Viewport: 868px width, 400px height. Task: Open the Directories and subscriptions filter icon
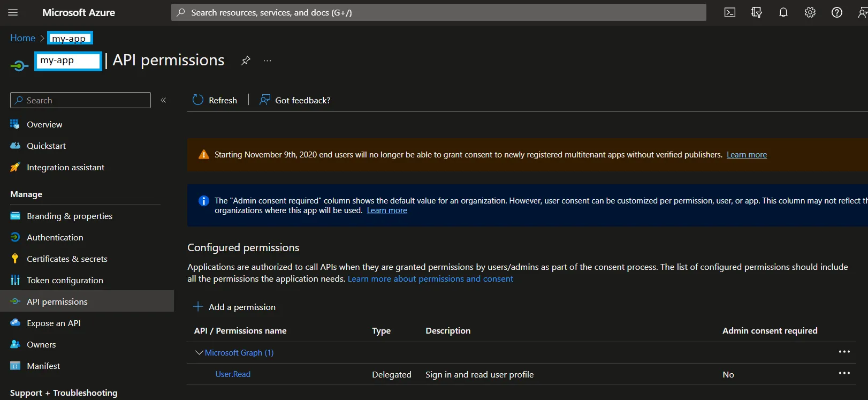point(757,12)
